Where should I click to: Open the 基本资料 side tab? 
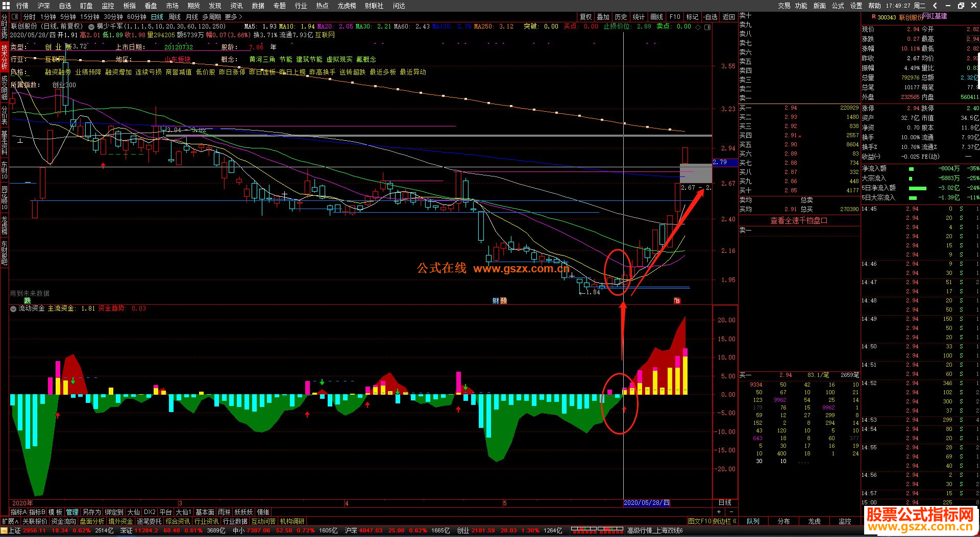[x=4, y=143]
